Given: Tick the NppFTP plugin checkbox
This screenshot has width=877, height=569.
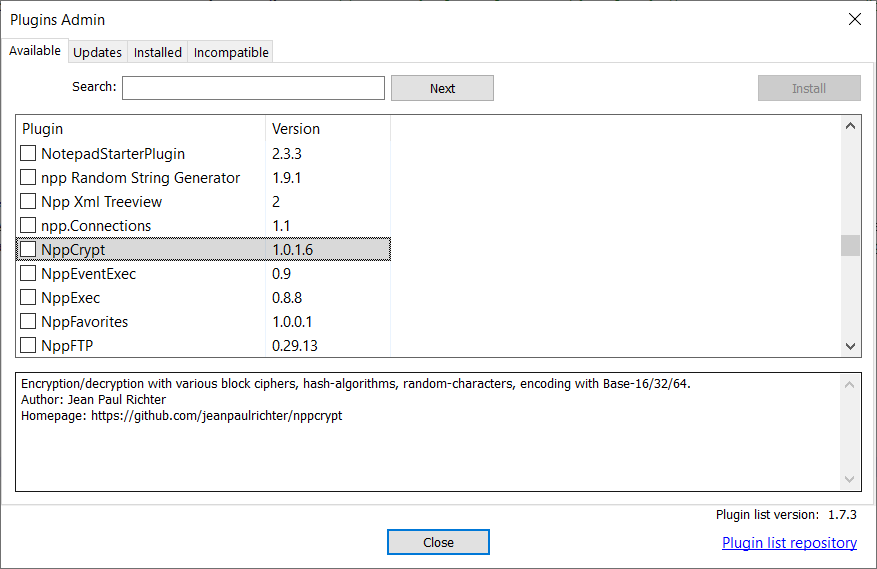Looking at the screenshot, I should pyautogui.click(x=28, y=345).
